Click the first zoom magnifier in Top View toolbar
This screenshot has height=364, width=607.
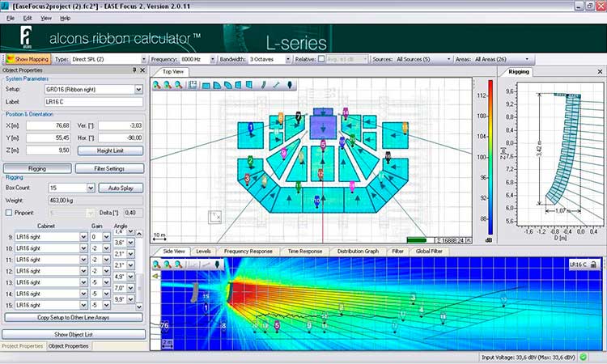coord(157,85)
